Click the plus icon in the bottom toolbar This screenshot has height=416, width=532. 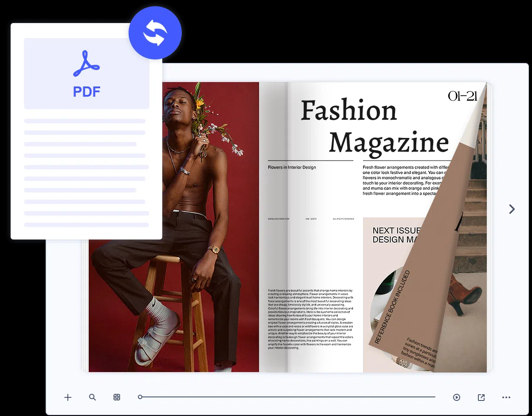68,397
